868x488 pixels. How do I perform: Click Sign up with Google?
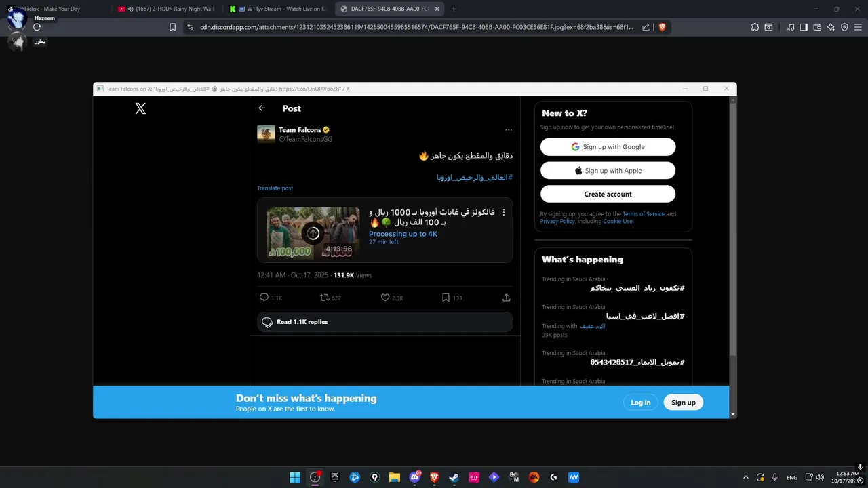(x=608, y=146)
